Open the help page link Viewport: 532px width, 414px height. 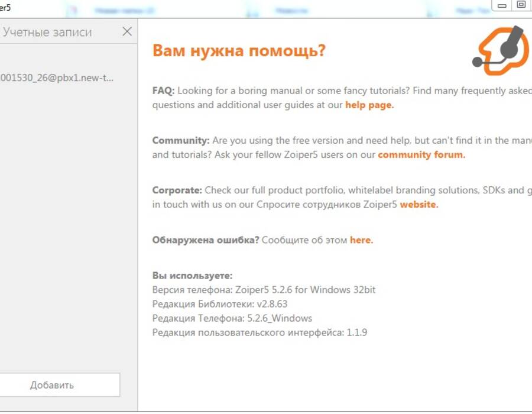pos(369,105)
